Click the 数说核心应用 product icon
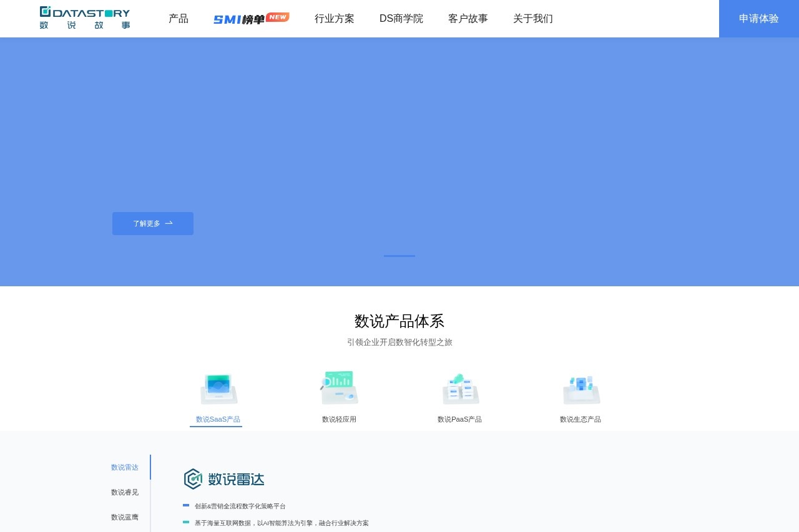 [339, 387]
